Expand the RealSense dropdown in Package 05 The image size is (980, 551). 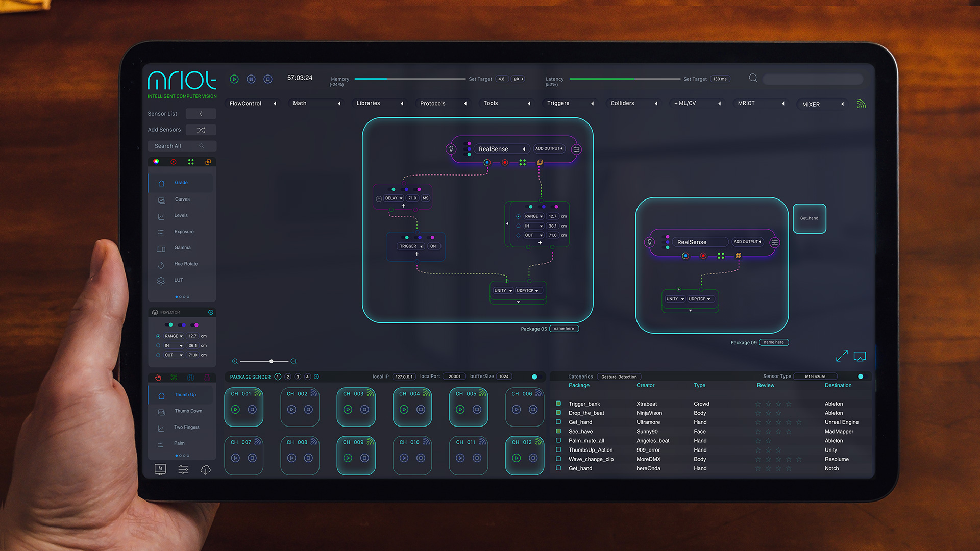coord(501,149)
